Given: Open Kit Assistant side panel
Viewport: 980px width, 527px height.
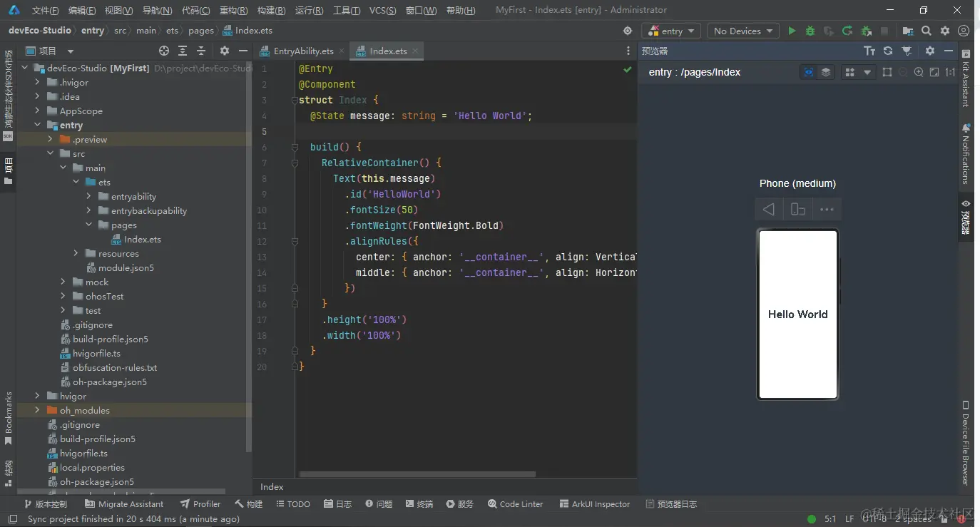Looking at the screenshot, I should click(966, 78).
